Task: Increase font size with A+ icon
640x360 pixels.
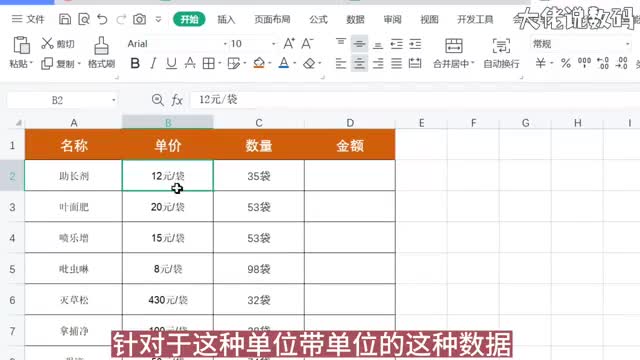Action: tap(289, 43)
